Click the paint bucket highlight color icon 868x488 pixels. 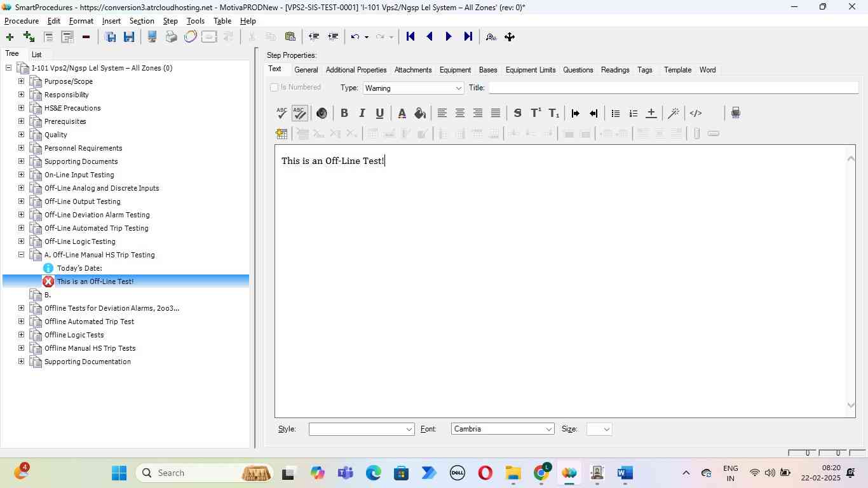tap(419, 114)
